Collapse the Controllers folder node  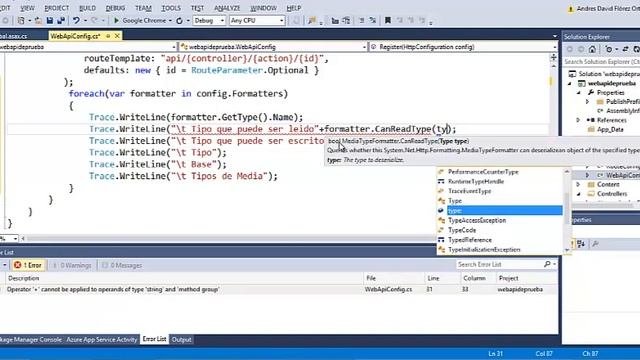pyautogui.click(x=579, y=194)
